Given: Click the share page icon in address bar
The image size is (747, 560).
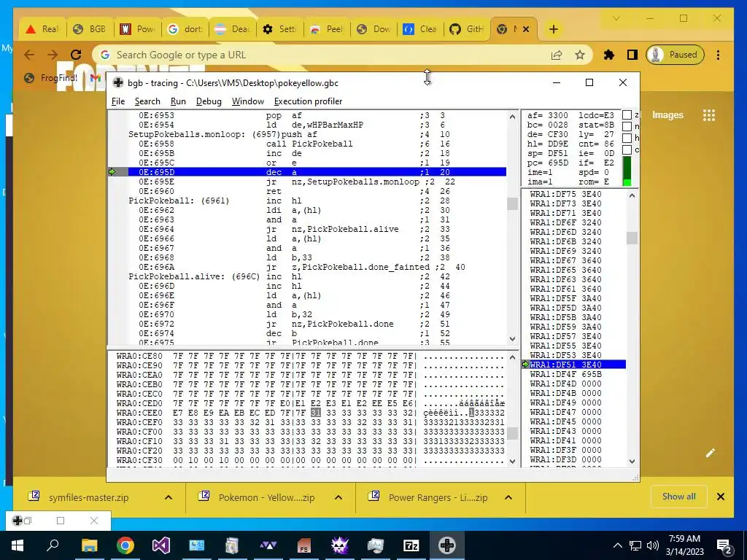Looking at the screenshot, I should point(557,55).
